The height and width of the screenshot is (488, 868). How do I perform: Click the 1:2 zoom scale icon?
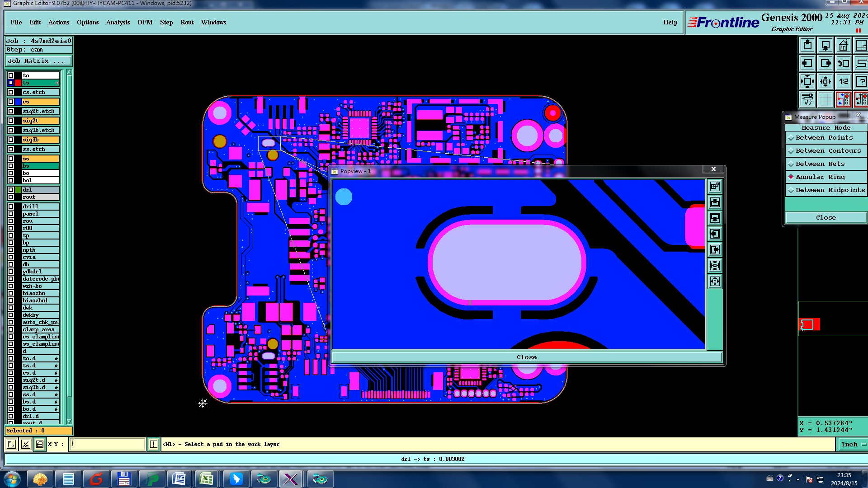[x=843, y=82]
